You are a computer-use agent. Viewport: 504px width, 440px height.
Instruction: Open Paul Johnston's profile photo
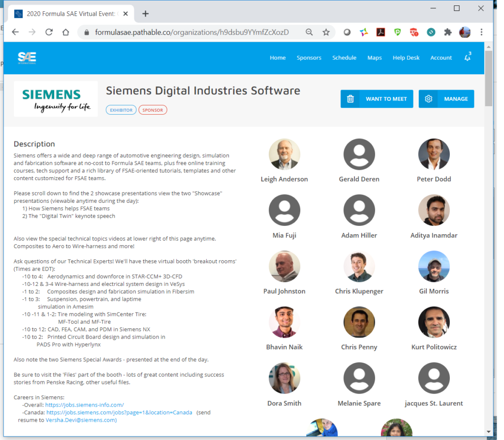284,266
